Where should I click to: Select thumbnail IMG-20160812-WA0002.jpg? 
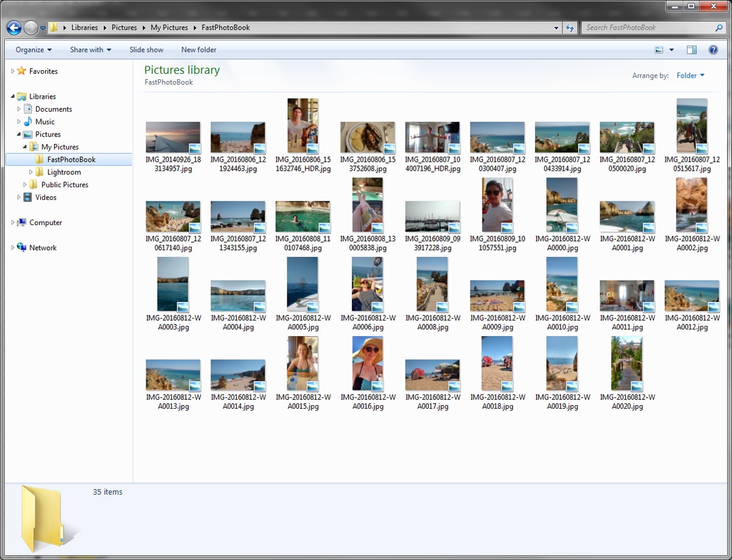[692, 205]
